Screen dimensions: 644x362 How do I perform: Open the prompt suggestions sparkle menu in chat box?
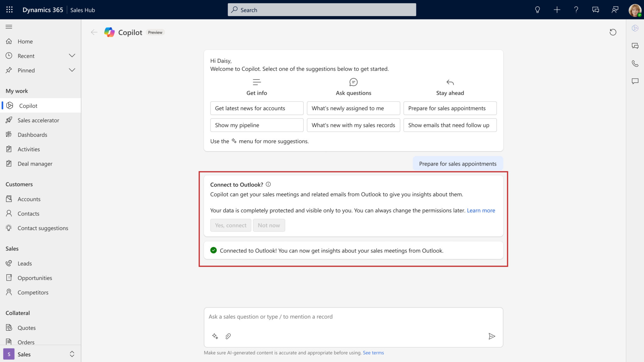coord(215,336)
